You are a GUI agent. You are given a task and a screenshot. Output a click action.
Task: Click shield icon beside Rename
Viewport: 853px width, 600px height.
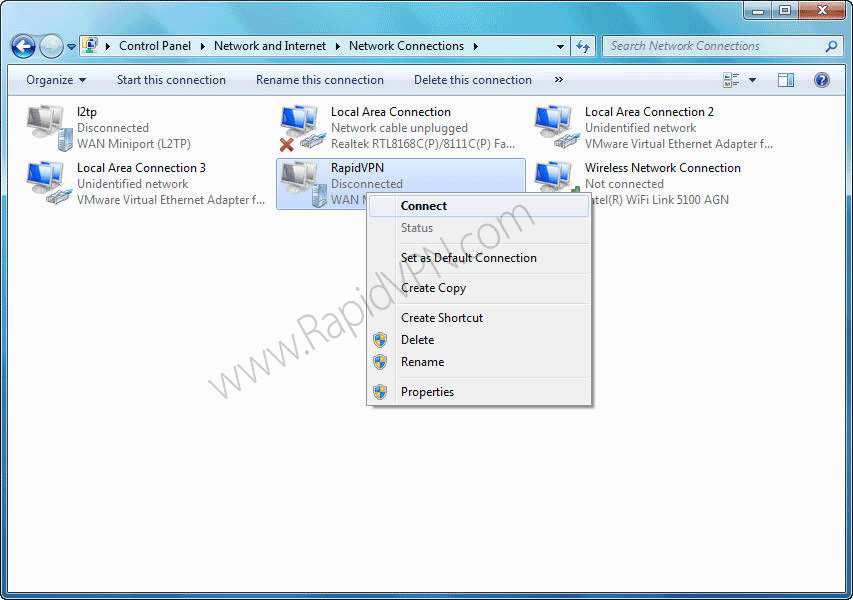coord(380,362)
